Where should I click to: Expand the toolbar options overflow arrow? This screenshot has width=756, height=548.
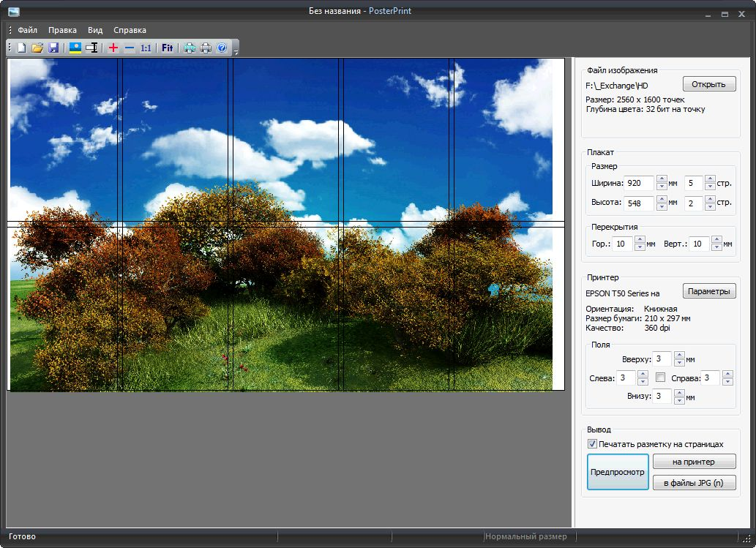pyautogui.click(x=236, y=53)
